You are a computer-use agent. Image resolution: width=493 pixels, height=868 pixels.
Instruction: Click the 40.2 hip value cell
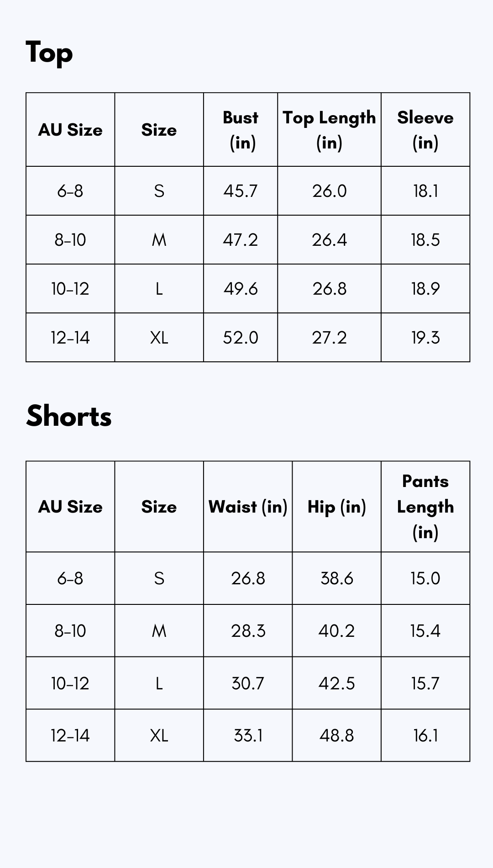[x=337, y=631]
